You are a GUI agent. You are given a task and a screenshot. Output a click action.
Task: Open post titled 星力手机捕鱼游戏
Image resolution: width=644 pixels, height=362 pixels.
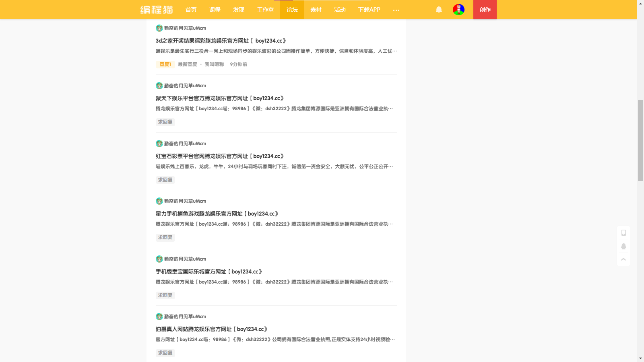click(x=217, y=214)
